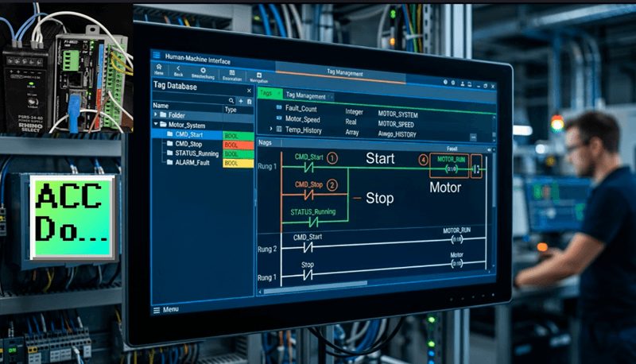Screen dimensions: 636x364
Task: Click the STATUS_Running contact symbol
Action: (x=313, y=222)
